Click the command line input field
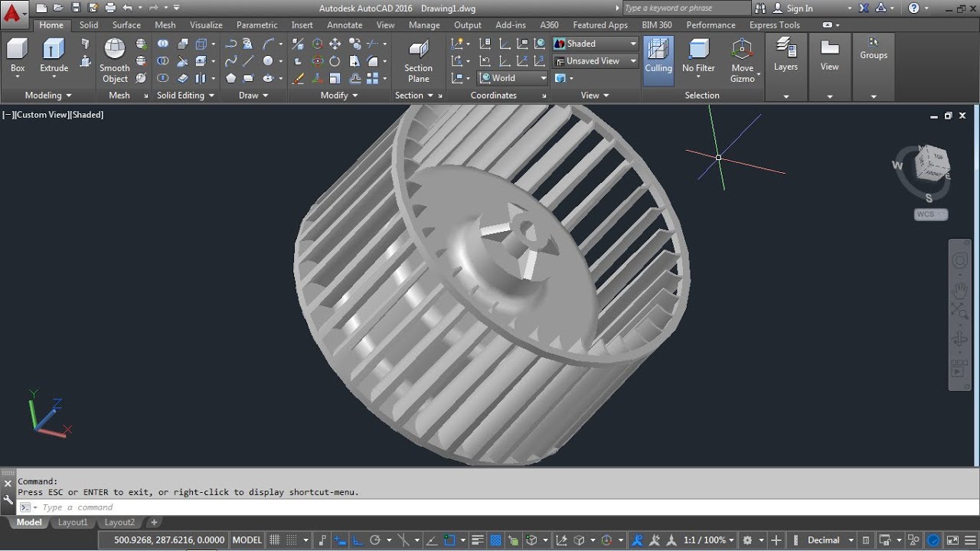The width and height of the screenshot is (980, 551). [498, 507]
